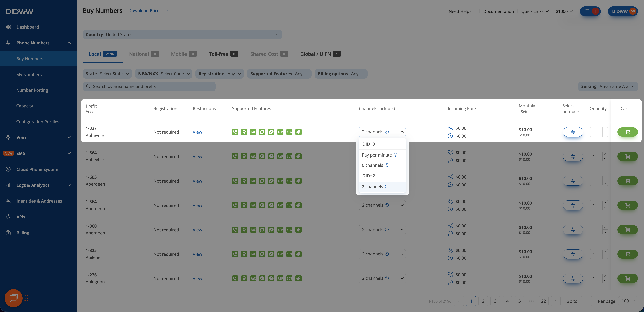Image resolution: width=644 pixels, height=312 pixels.
Task: Increase the quantity stepper for 1-337
Action: click(x=605, y=130)
